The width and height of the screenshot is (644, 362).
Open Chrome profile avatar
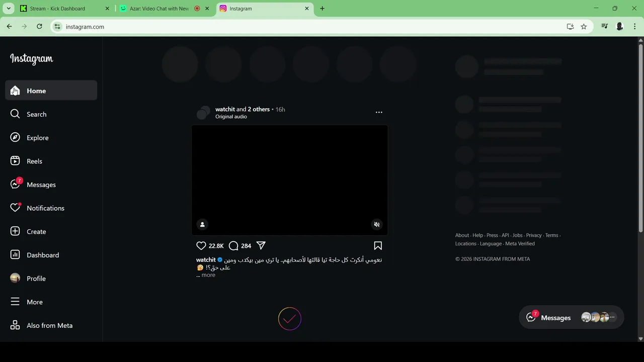620,27
